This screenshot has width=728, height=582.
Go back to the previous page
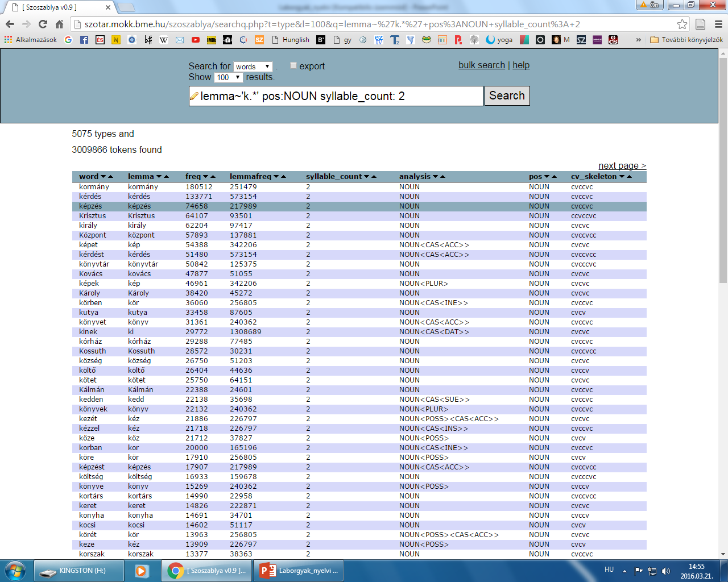[10, 24]
